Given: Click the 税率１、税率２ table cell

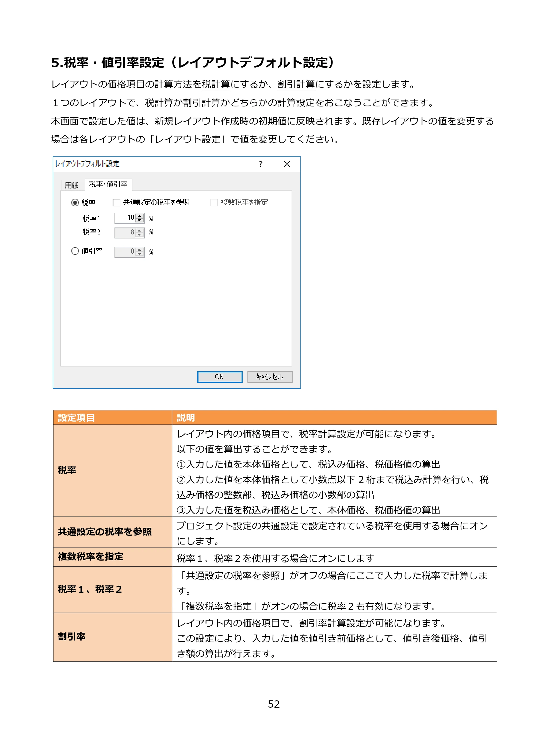Looking at the screenshot, I should tap(113, 589).
